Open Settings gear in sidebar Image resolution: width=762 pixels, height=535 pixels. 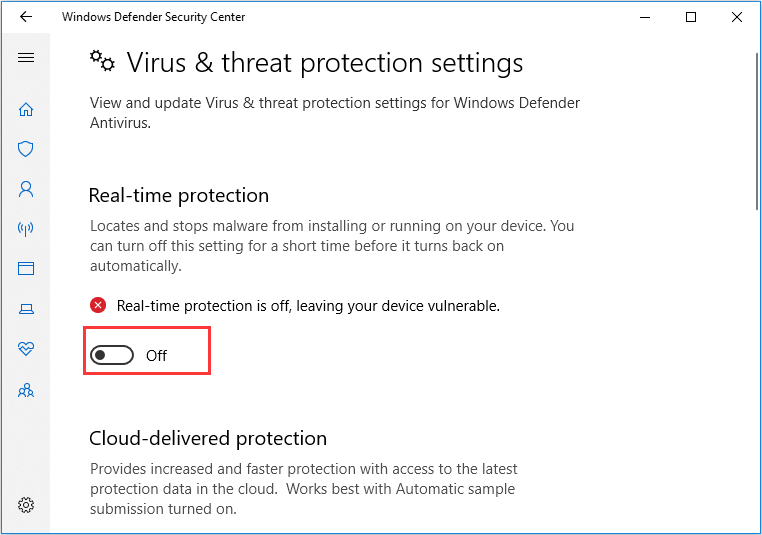tap(26, 504)
